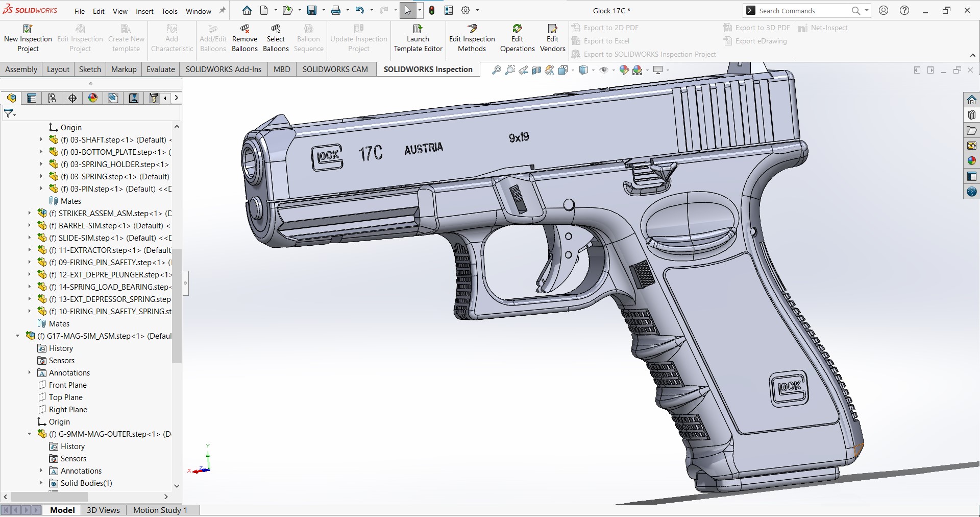Open the 3D Views bottom tab

coord(103,510)
